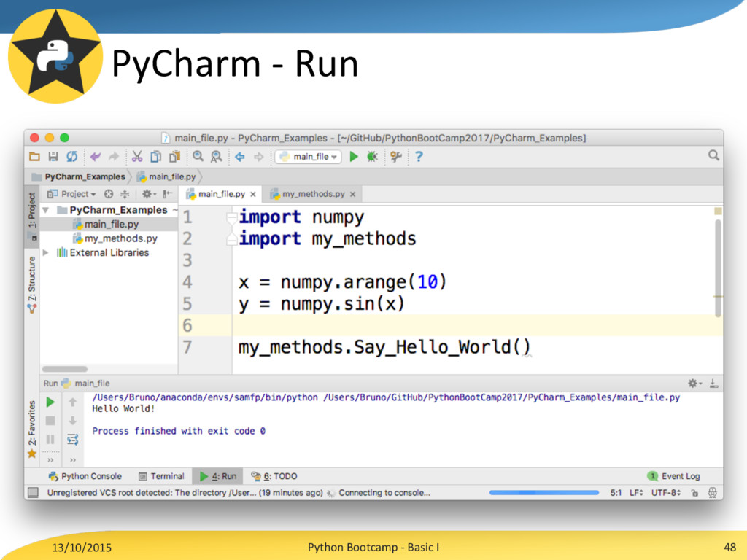Paste from clipboard with the paste icon
The image size is (747, 560).
(175, 157)
